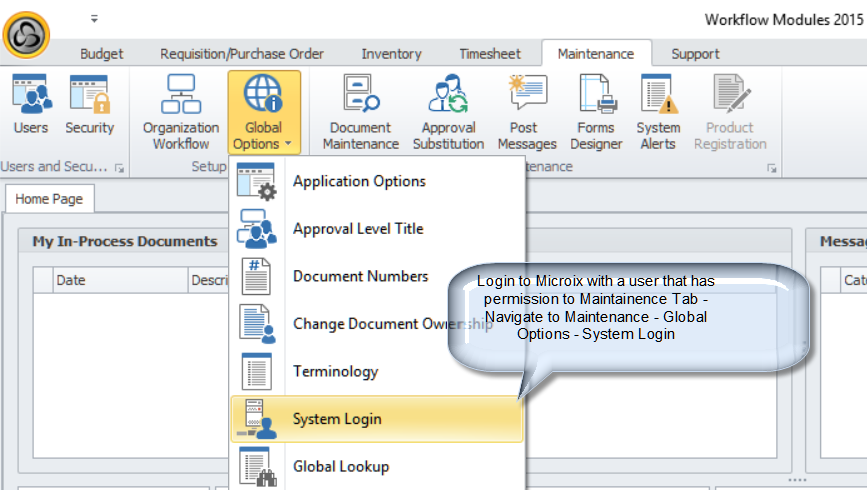
Task: Expand Users and Security group launcher
Action: tap(120, 168)
